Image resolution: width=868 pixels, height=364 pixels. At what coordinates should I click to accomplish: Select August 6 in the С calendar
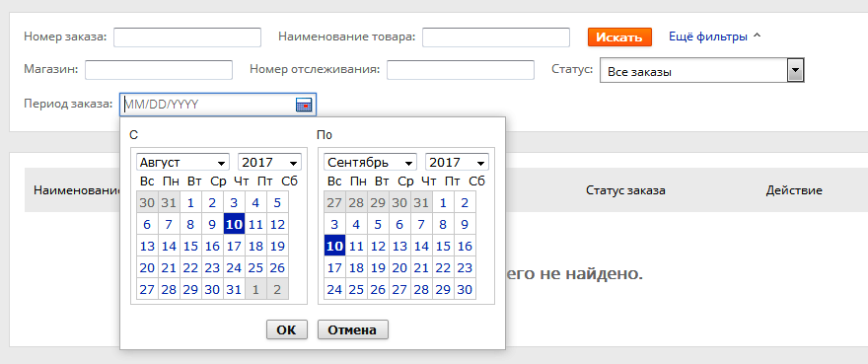147,224
